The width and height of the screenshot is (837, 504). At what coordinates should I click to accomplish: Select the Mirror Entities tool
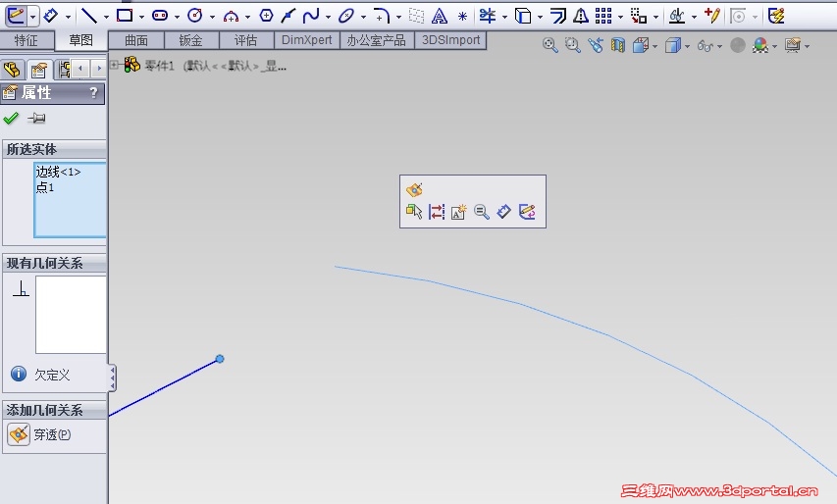581,16
